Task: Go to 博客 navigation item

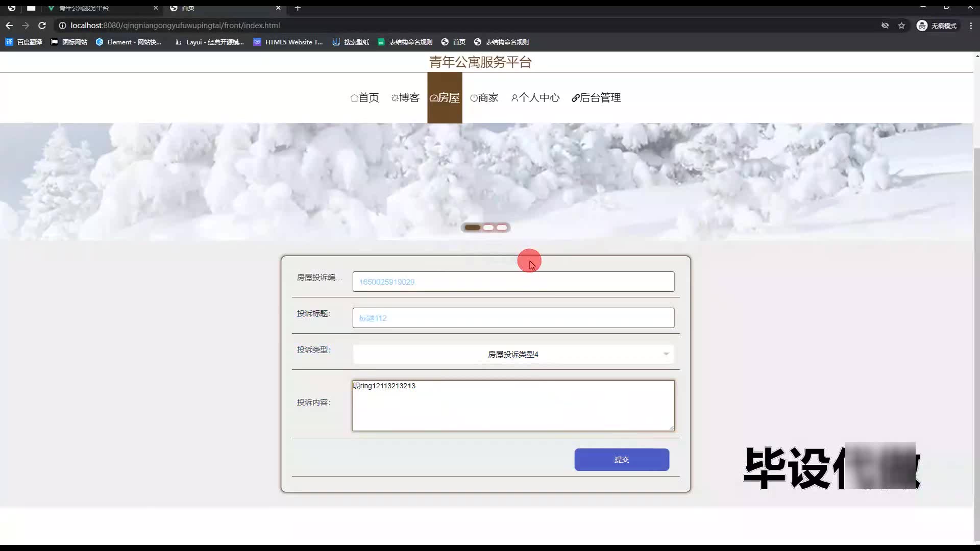Action: pyautogui.click(x=405, y=97)
